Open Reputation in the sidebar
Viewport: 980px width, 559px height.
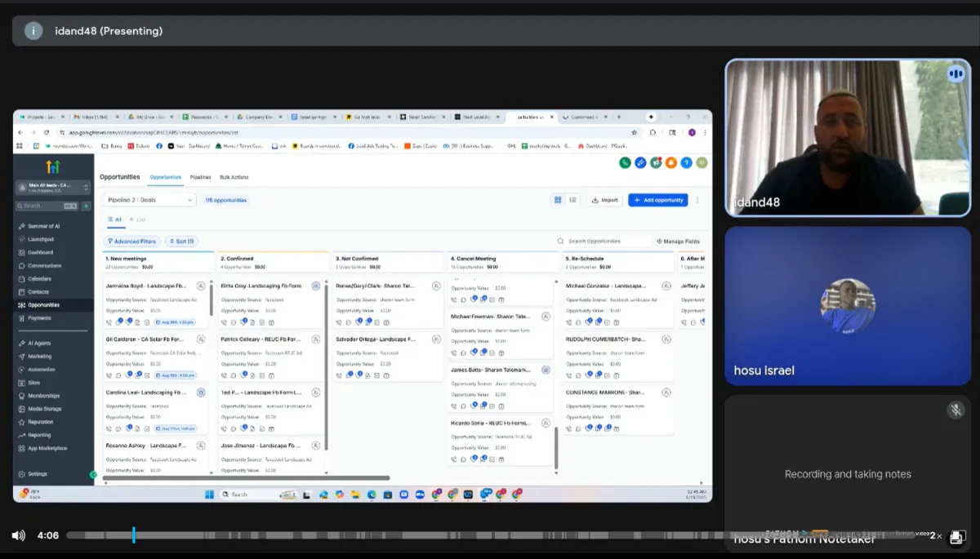(x=40, y=422)
